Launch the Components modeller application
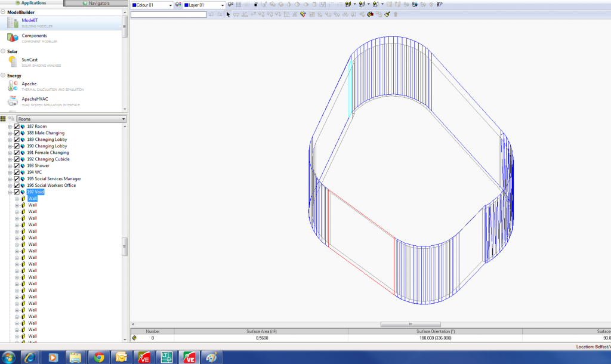Image resolution: width=611 pixels, height=364 pixels. coord(34,38)
